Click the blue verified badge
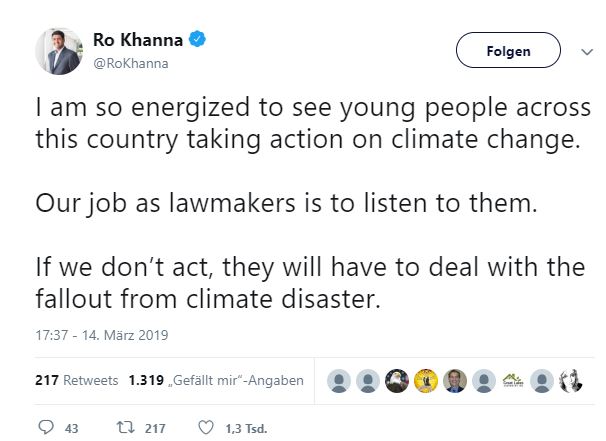The height and width of the screenshot is (441, 606). [x=199, y=41]
